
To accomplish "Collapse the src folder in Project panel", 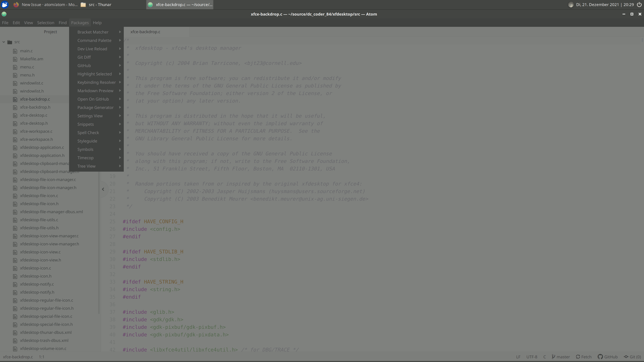I will [x=4, y=42].
